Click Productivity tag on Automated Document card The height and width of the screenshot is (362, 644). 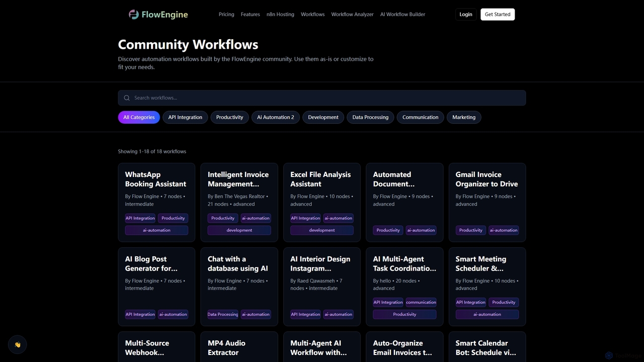pos(388,230)
